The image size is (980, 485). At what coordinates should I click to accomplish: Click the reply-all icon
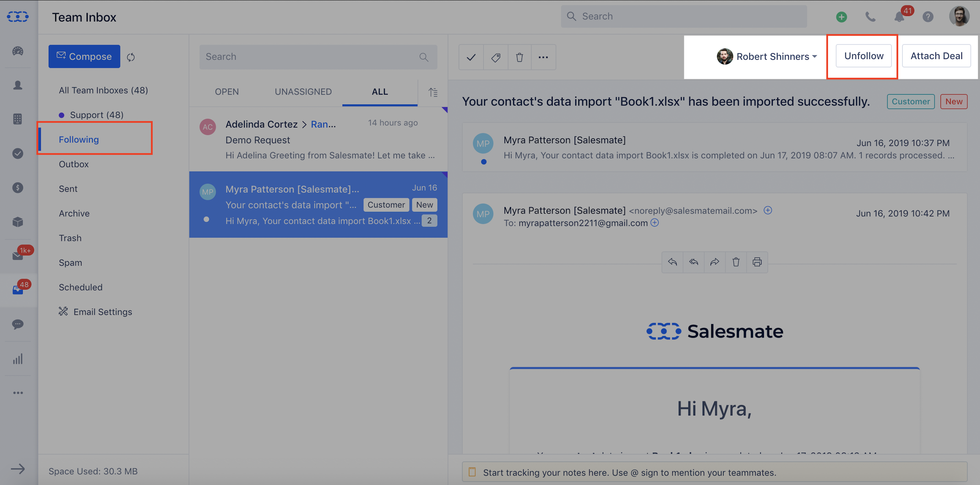click(693, 262)
